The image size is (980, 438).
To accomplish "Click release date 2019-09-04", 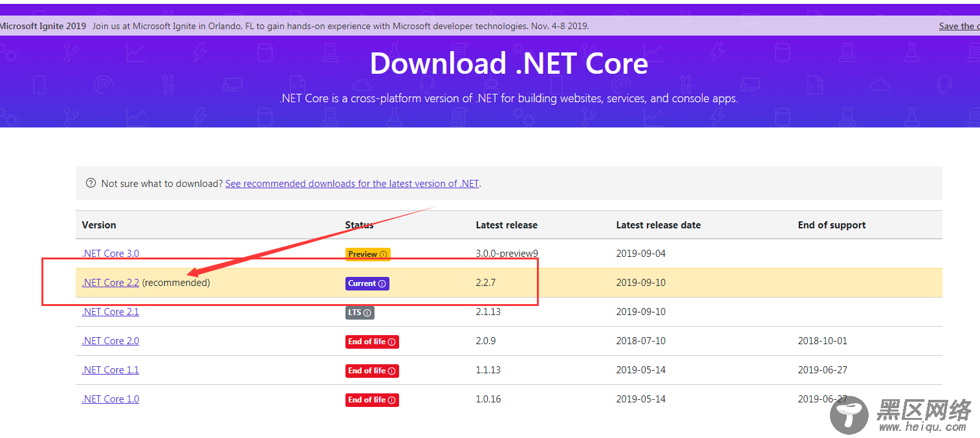I will click(641, 254).
